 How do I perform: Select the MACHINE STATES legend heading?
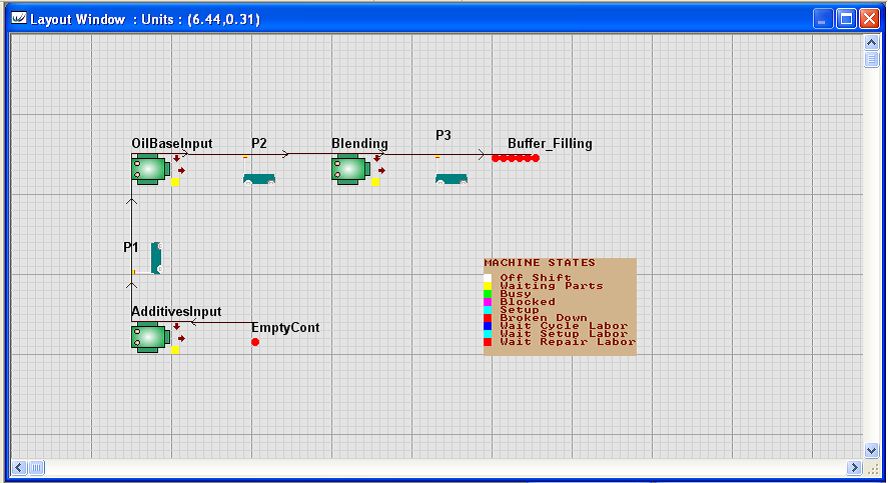(x=539, y=263)
